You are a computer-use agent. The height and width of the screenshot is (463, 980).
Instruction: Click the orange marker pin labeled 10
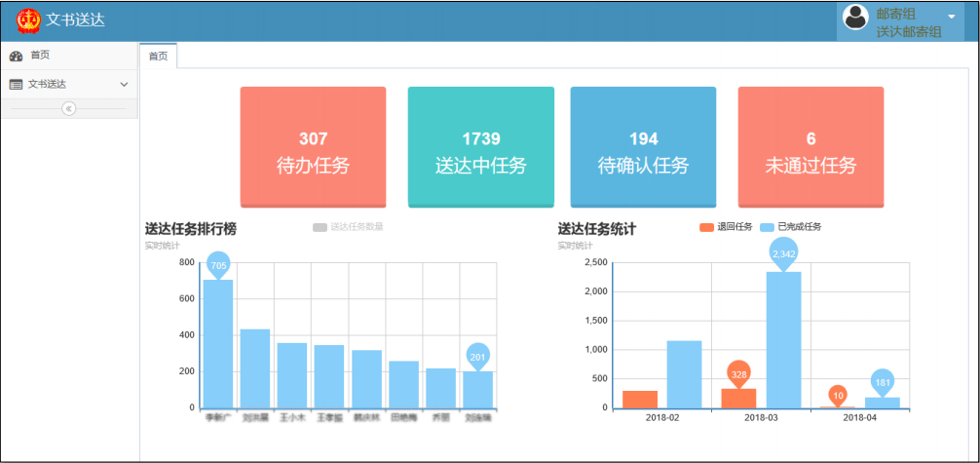click(x=838, y=395)
